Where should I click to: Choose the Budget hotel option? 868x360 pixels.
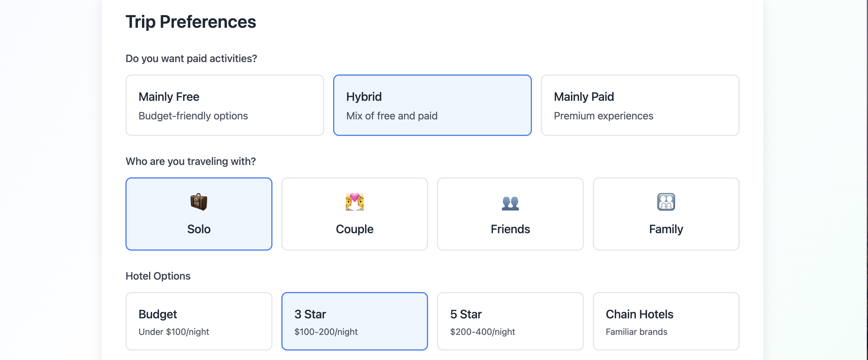pyautogui.click(x=199, y=321)
